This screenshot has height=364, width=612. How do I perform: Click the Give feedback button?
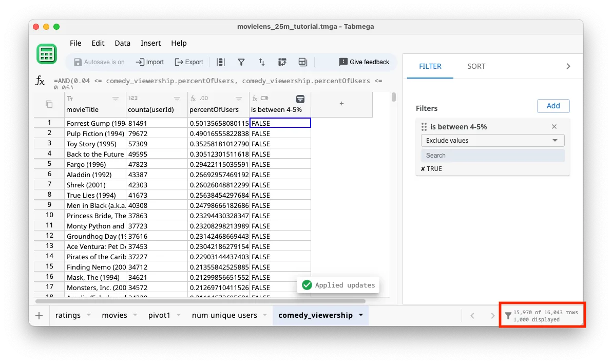tap(364, 62)
